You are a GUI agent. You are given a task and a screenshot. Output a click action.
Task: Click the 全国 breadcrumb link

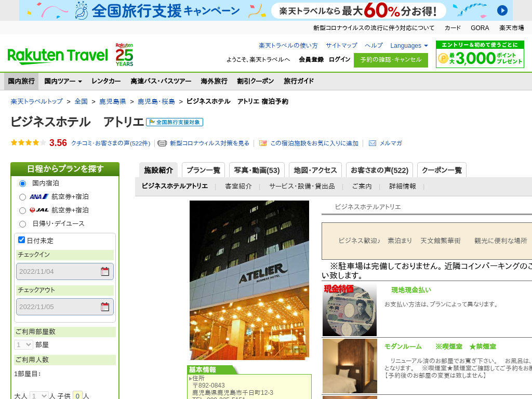81,101
